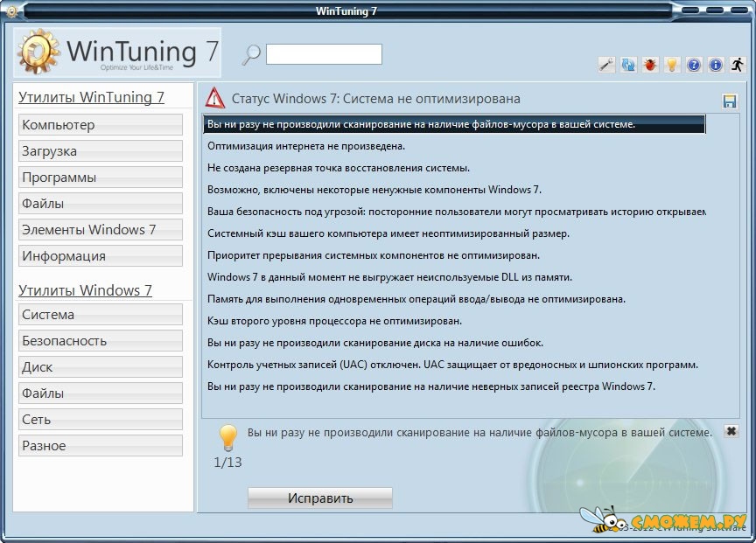Open the Диск section
Viewport: 756px width, 543px height.
click(x=101, y=367)
